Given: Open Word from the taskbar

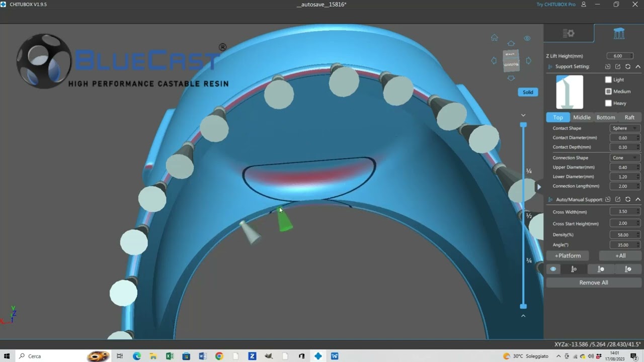Looking at the screenshot, I should tap(203, 356).
